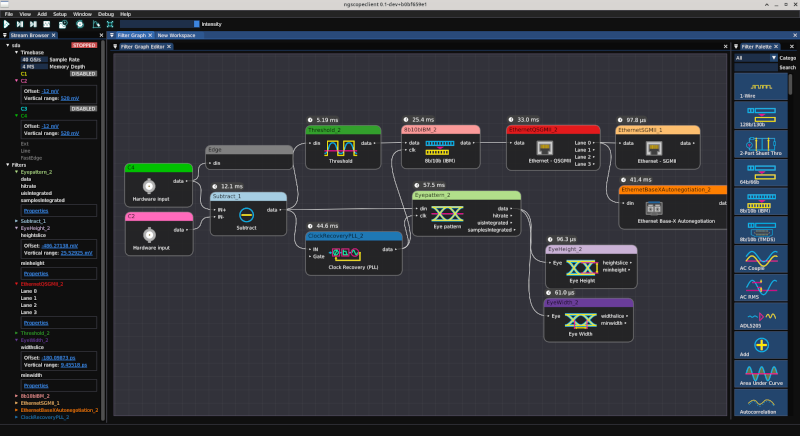Click the C2 Hardware input connector icon
Image resolution: width=800 pixels, height=436 pixels.
click(x=149, y=235)
